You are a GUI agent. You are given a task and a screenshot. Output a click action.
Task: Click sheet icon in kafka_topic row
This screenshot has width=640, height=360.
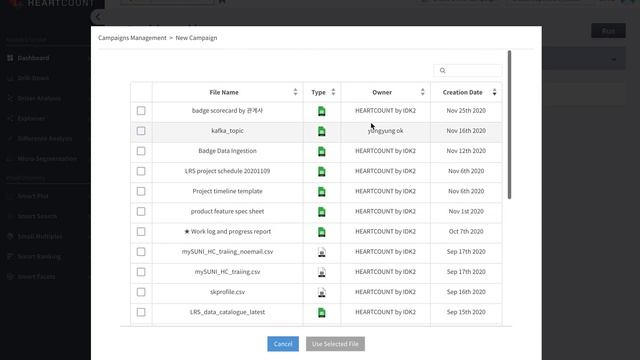coord(322,131)
